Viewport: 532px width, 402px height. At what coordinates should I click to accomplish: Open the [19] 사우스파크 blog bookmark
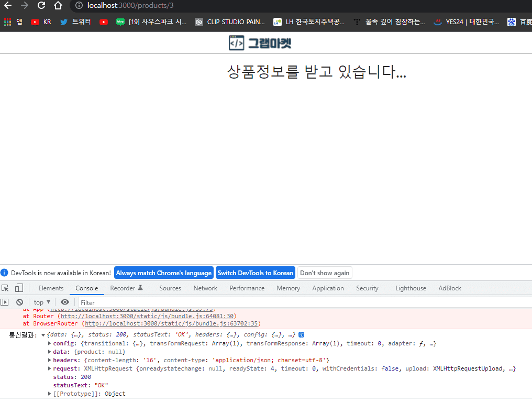[151, 22]
